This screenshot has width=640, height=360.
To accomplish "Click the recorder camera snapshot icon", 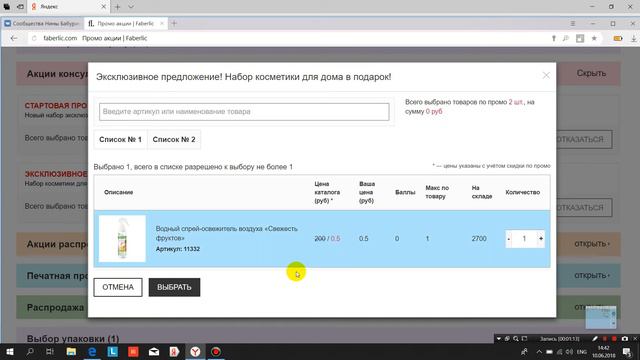I will tap(625, 339).
